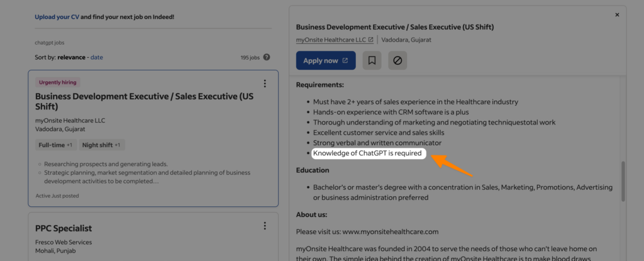Click the not interested circle-slash icon

[397, 61]
